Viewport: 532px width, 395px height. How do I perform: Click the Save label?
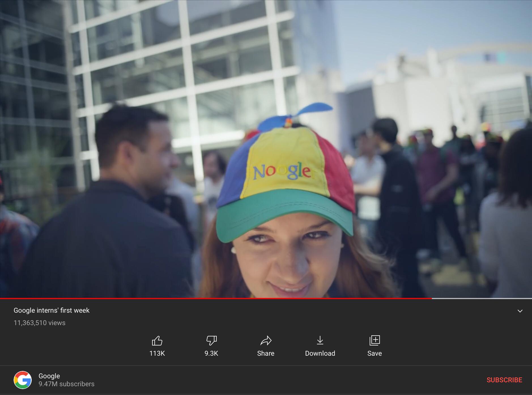[x=374, y=353]
